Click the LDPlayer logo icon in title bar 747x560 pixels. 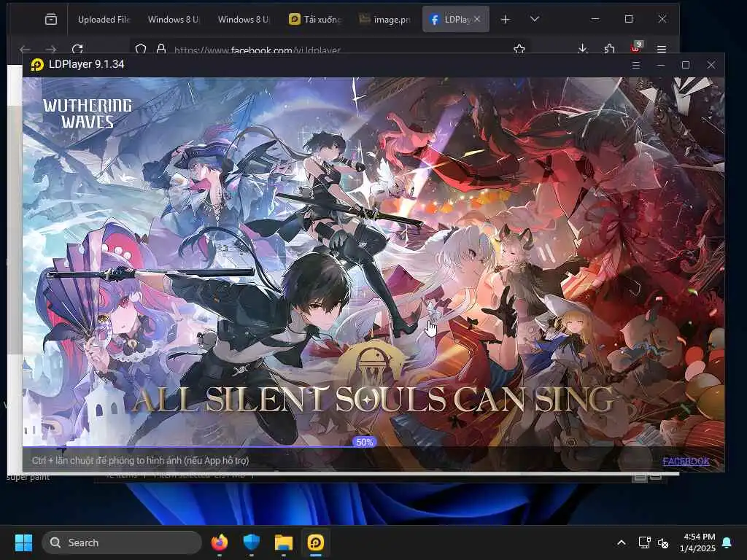pyautogui.click(x=37, y=64)
